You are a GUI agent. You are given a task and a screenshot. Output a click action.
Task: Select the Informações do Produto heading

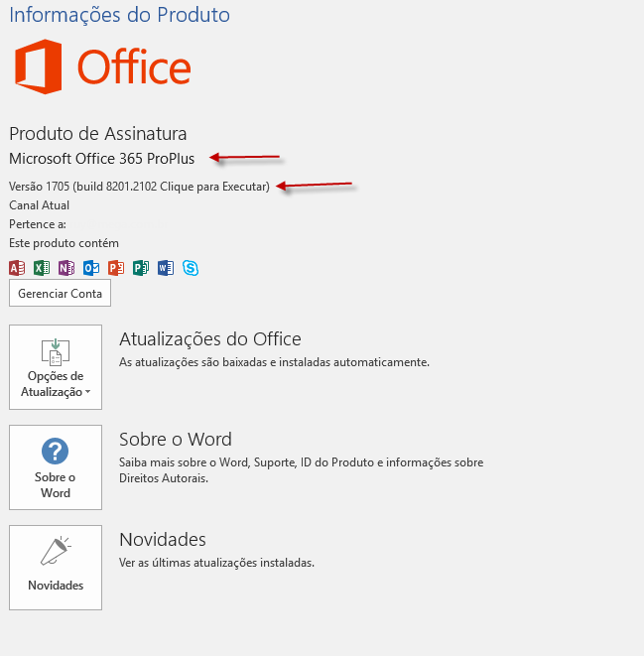pyautogui.click(x=120, y=15)
